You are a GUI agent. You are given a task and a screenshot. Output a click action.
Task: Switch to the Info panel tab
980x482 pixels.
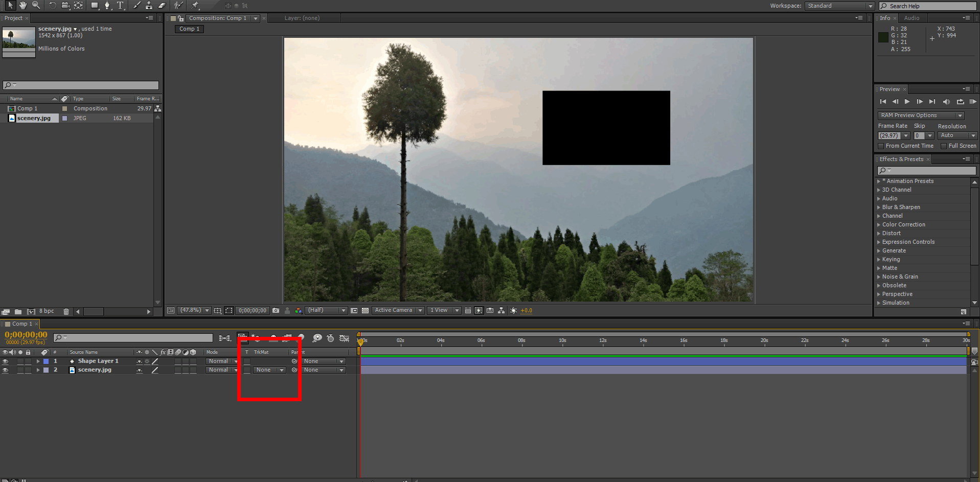[885, 18]
